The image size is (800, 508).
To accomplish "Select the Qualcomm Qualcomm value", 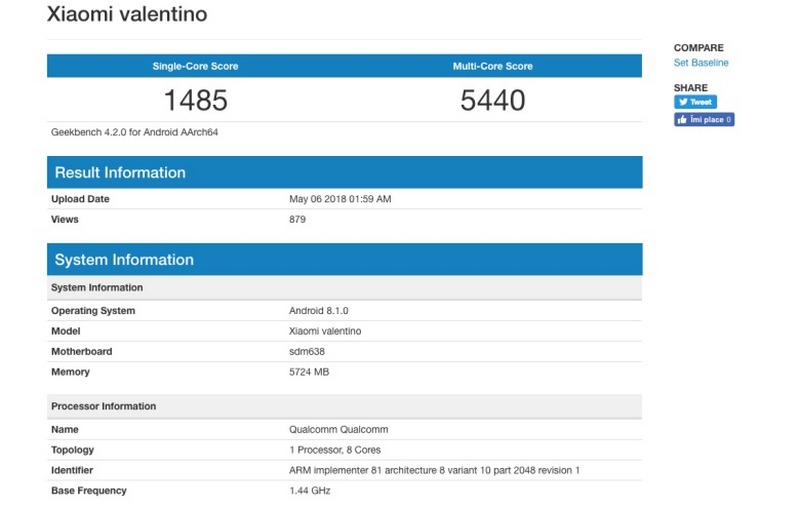I will 338,429.
